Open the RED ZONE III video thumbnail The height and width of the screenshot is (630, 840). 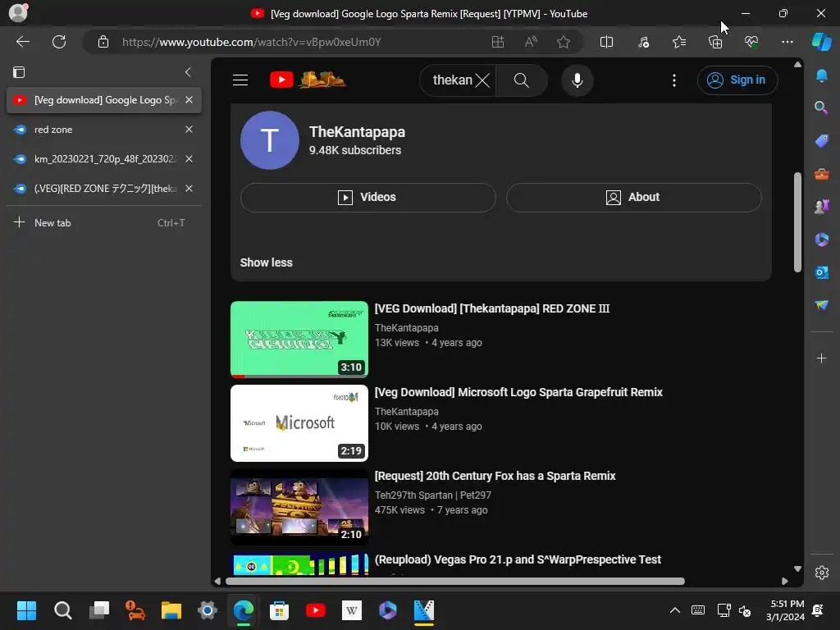pyautogui.click(x=299, y=339)
